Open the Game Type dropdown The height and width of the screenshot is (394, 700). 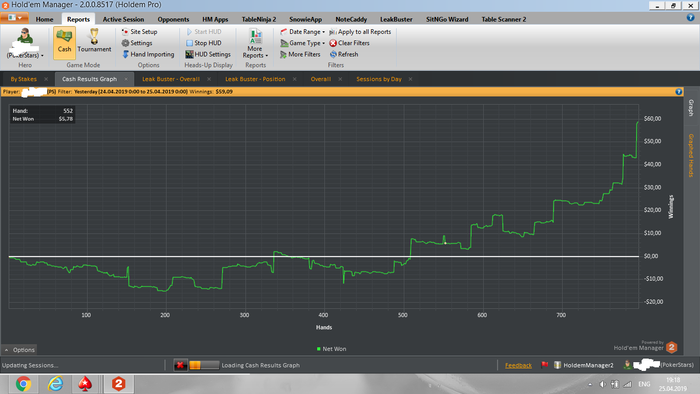point(302,43)
